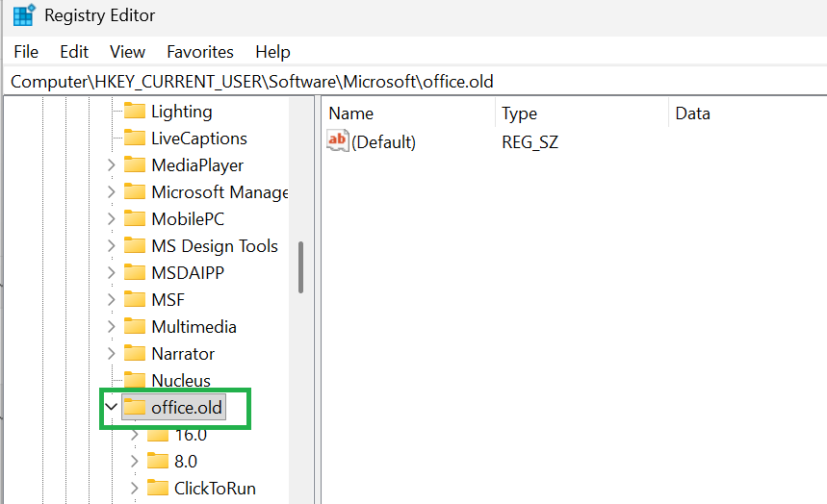Select the office.old key label
The width and height of the screenshot is (827, 504).
point(187,407)
